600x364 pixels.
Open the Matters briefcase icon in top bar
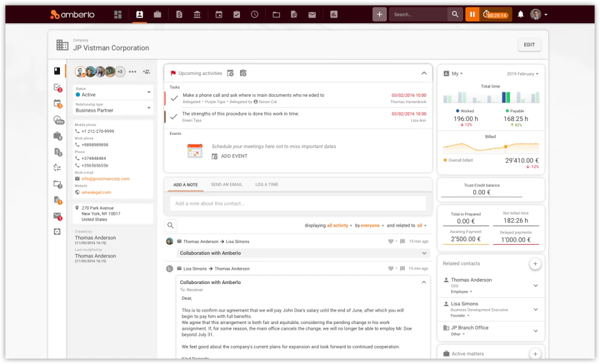click(157, 14)
